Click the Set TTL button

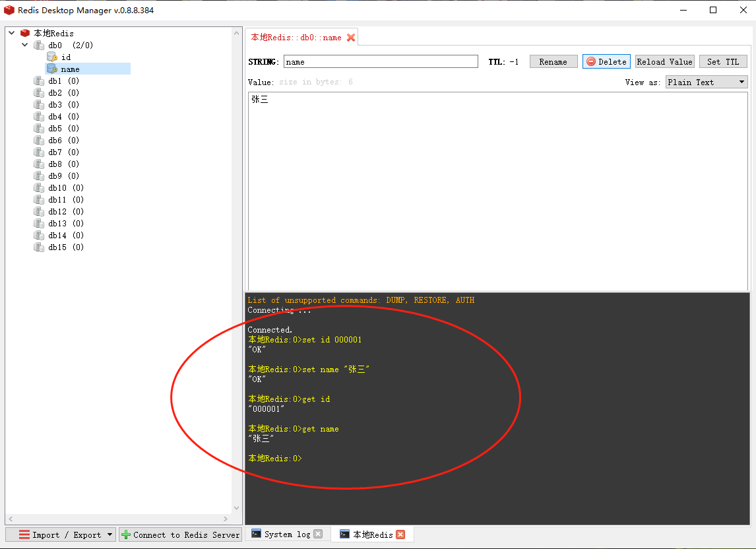pos(723,62)
